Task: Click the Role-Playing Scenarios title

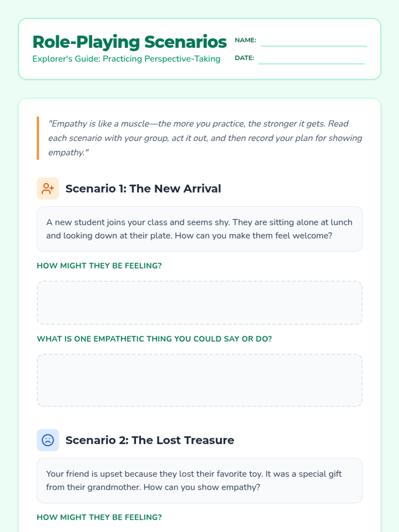Action: 129,42
